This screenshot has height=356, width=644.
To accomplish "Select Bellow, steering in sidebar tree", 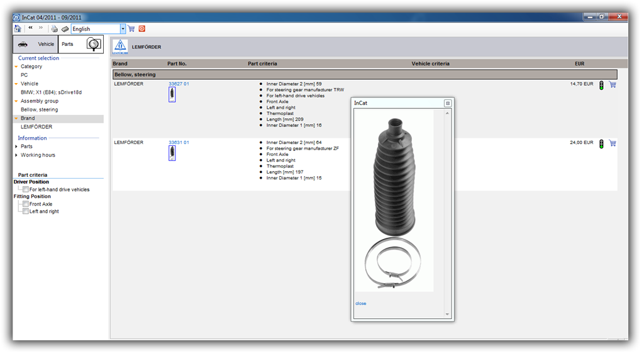I will point(40,109).
